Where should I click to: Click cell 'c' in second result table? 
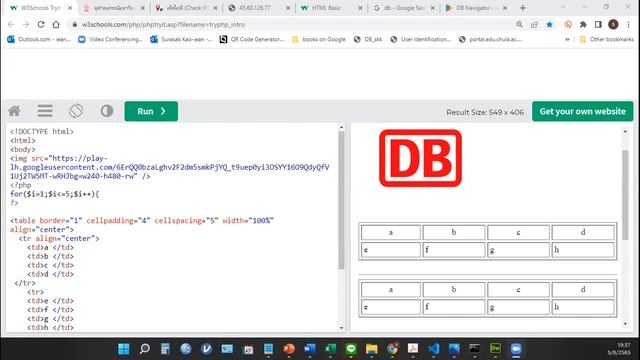[x=518, y=289]
